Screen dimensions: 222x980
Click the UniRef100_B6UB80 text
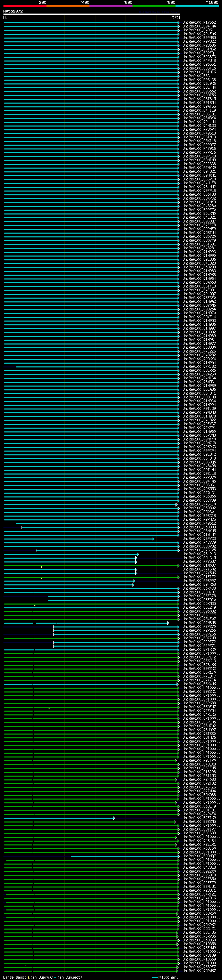point(199,347)
